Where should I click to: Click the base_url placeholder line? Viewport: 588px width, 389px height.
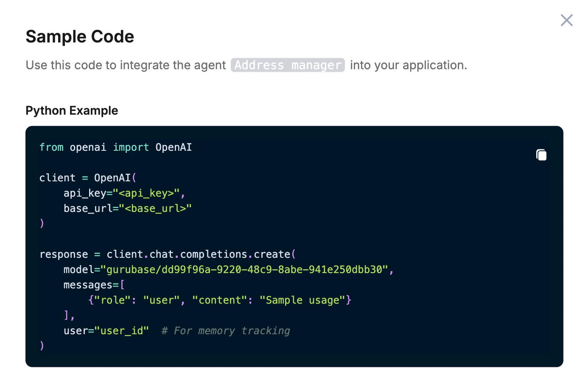pyautogui.click(x=128, y=209)
